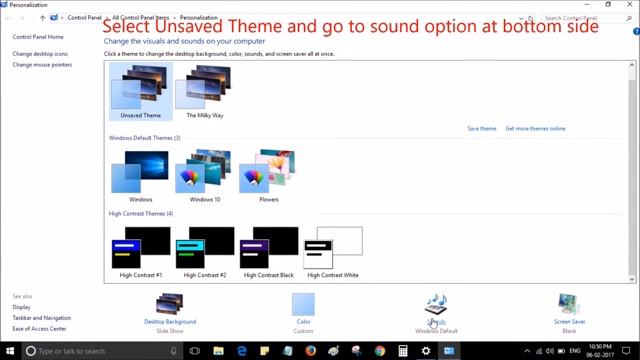Screen dimensions: 640x360
Task: Go back with navigation arrow
Action: pyautogui.click(x=8, y=18)
